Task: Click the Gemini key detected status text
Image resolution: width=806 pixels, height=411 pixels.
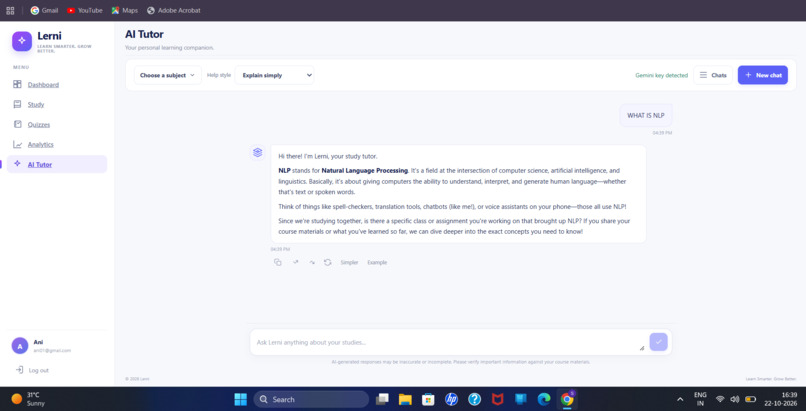Action: point(661,75)
